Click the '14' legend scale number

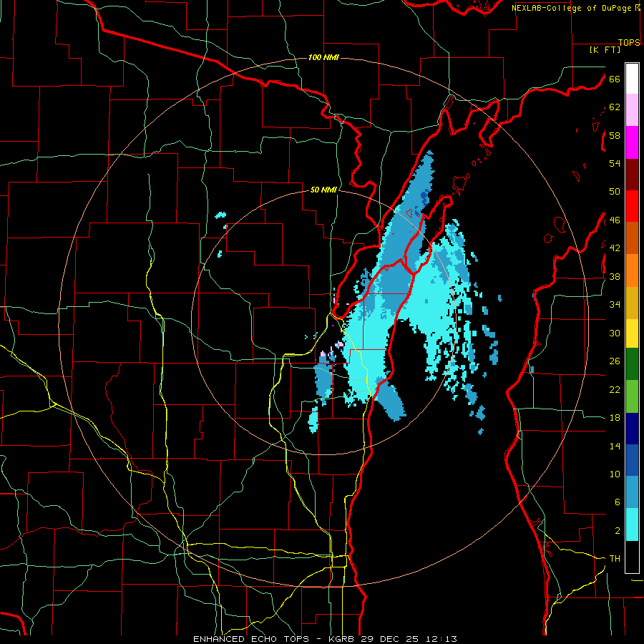615,446
